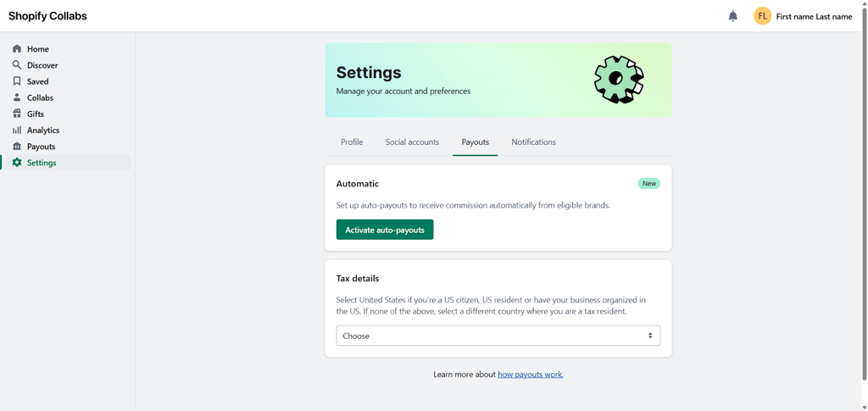Select the Settings sidebar label
Screen dimensions: 868x411
pos(42,163)
